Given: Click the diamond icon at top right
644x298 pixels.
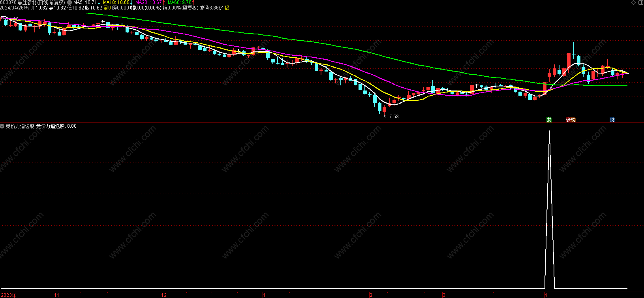Looking at the screenshot, I should [633, 3].
